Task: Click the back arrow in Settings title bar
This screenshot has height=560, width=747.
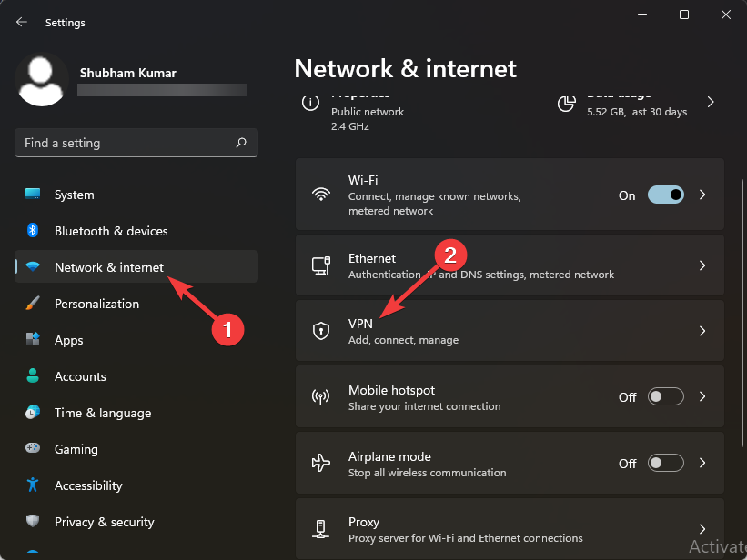Action: [22, 22]
